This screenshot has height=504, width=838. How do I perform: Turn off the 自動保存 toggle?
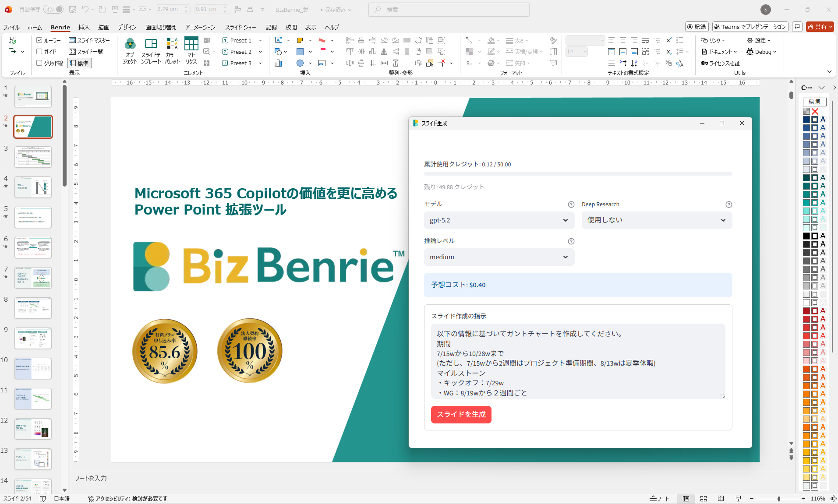pyautogui.click(x=53, y=9)
